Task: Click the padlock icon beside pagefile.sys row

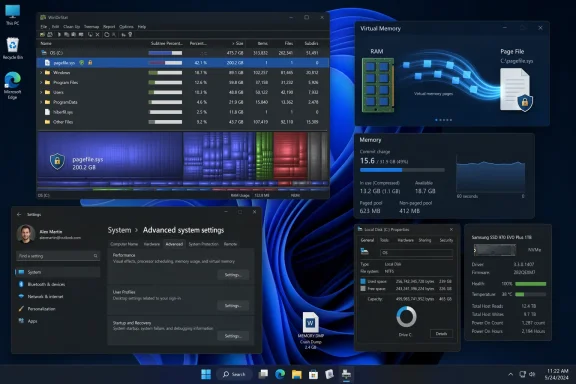Action: tap(90, 63)
